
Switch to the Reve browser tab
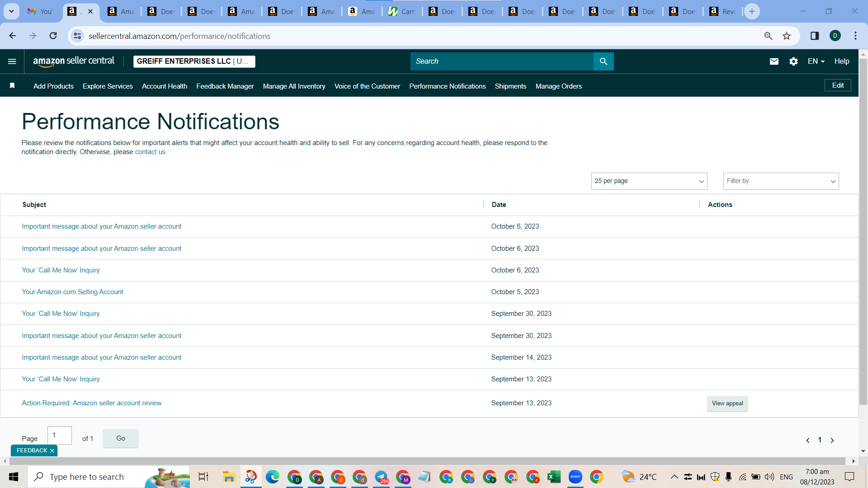722,11
